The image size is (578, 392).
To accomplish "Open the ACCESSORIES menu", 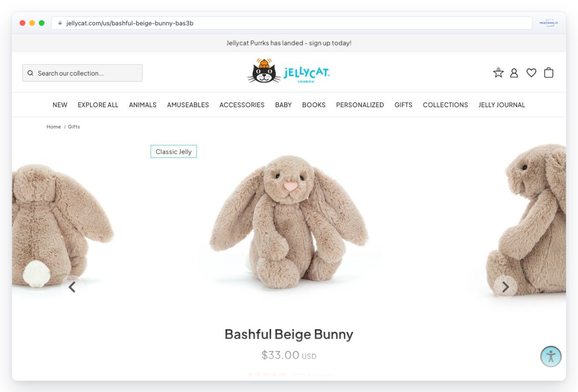I will tap(242, 105).
